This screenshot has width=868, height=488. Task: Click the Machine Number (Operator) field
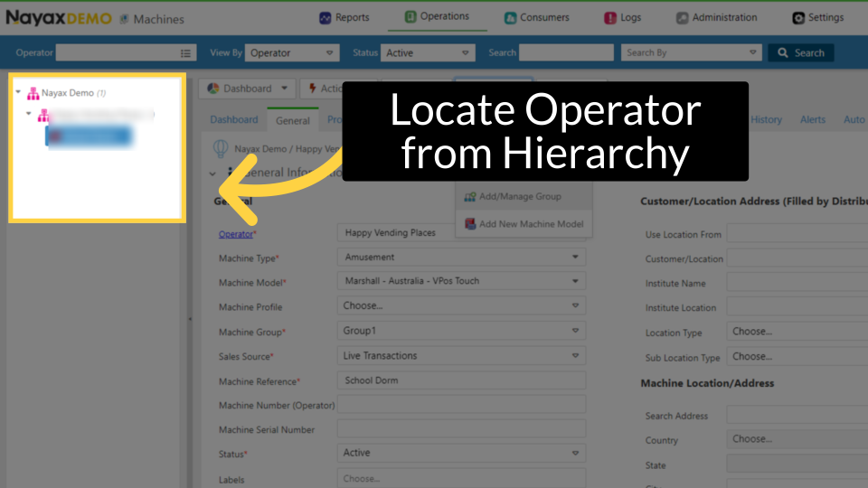[x=461, y=405]
